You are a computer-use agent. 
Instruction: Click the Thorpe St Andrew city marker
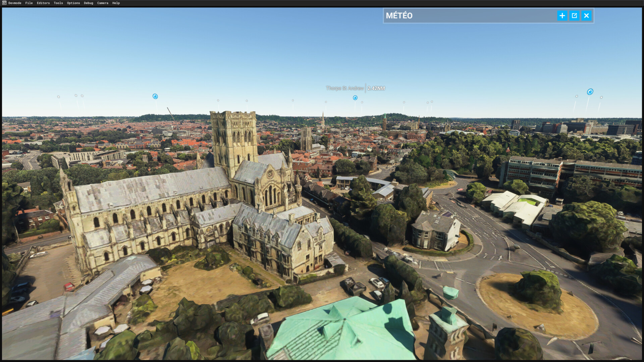355,98
